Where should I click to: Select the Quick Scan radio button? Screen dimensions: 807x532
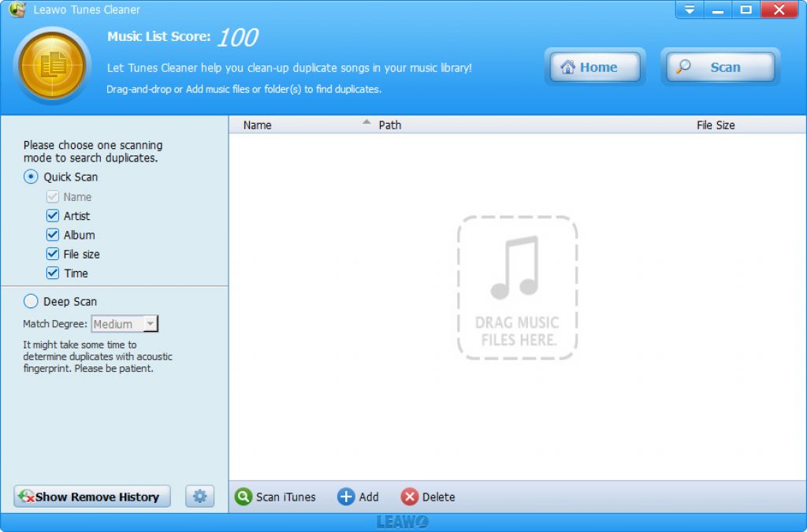(31, 177)
